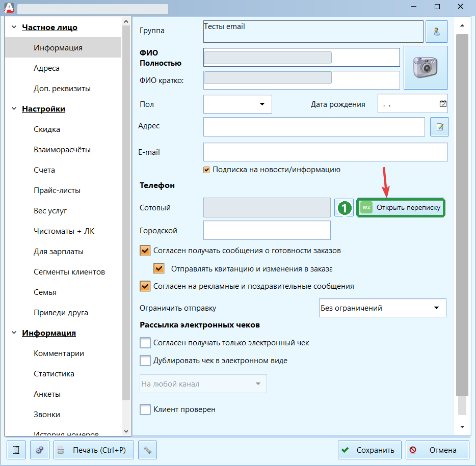Click the Сохранить button
Image resolution: width=476 pixels, height=466 pixels.
pos(370,450)
